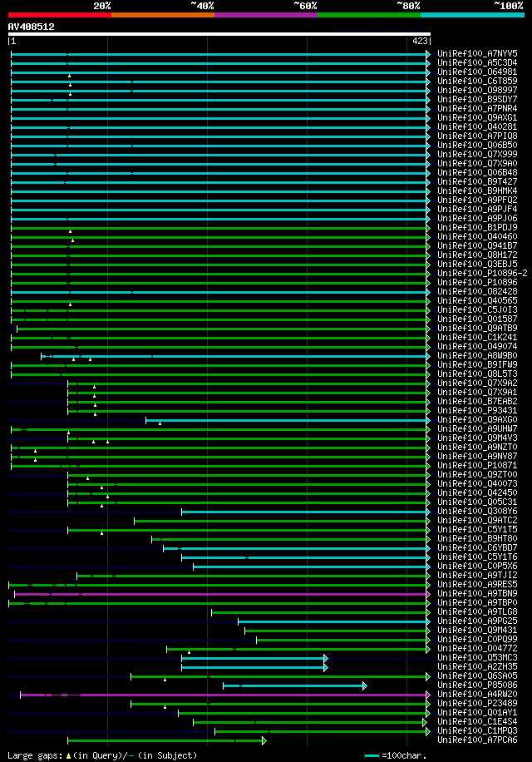532x762 pixels.
Task: Select the UniRef100_P23489 label
Action: 477,703
